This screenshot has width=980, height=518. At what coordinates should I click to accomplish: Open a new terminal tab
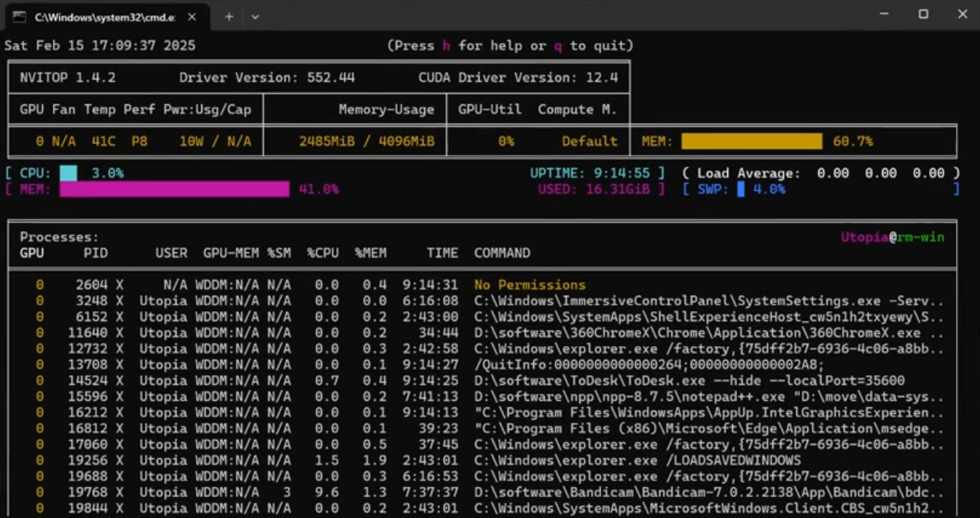229,17
